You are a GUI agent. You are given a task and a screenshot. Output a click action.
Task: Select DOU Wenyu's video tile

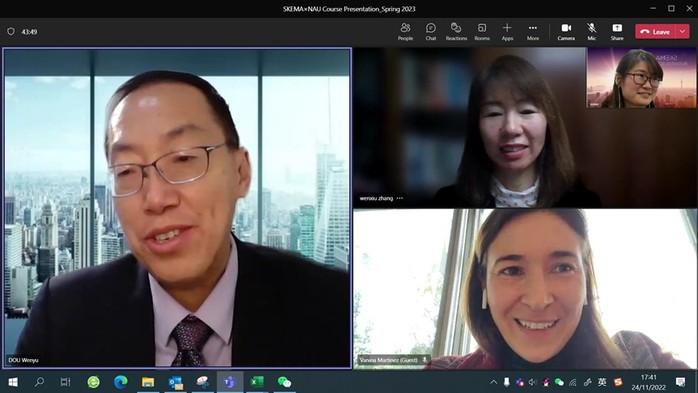pos(177,208)
